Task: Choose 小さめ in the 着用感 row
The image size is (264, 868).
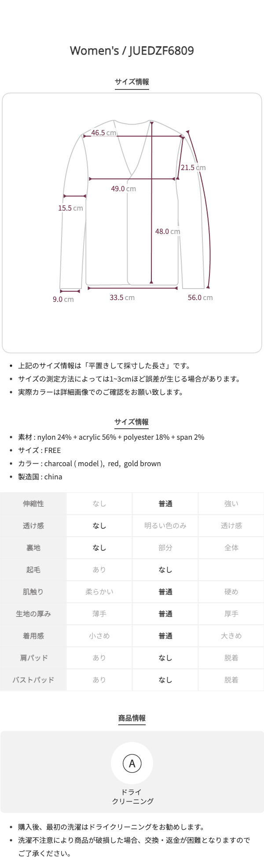Action: (99, 636)
